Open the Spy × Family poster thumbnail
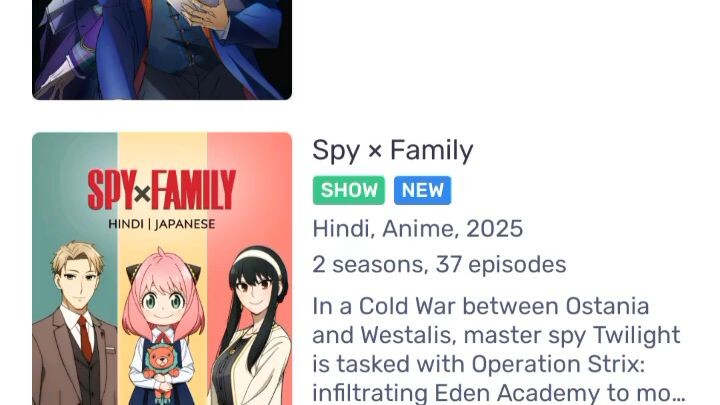This screenshot has height=405, width=720. coord(162,269)
